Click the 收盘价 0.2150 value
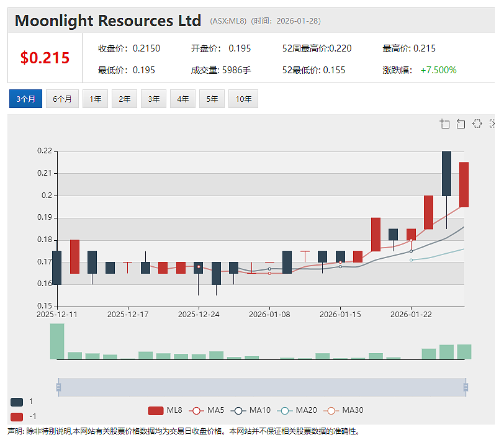Screen dimensions: 504x445 tap(146, 48)
